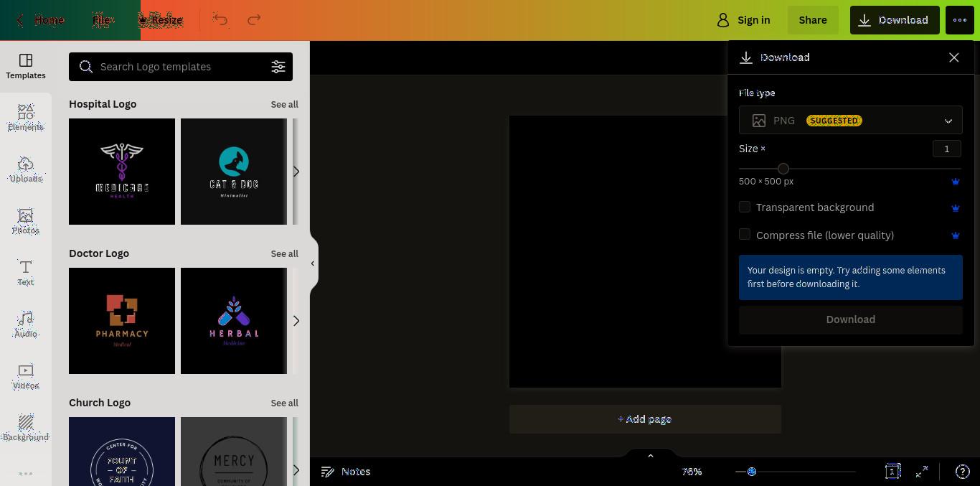Click the 76% zoom value
The width and height of the screenshot is (980, 486).
(692, 472)
